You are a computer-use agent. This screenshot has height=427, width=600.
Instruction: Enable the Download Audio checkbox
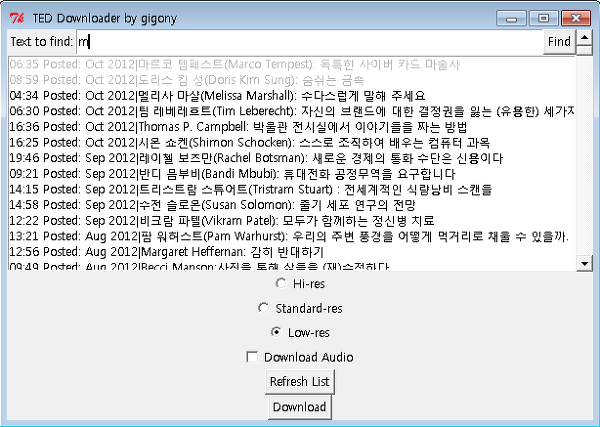pyautogui.click(x=252, y=357)
